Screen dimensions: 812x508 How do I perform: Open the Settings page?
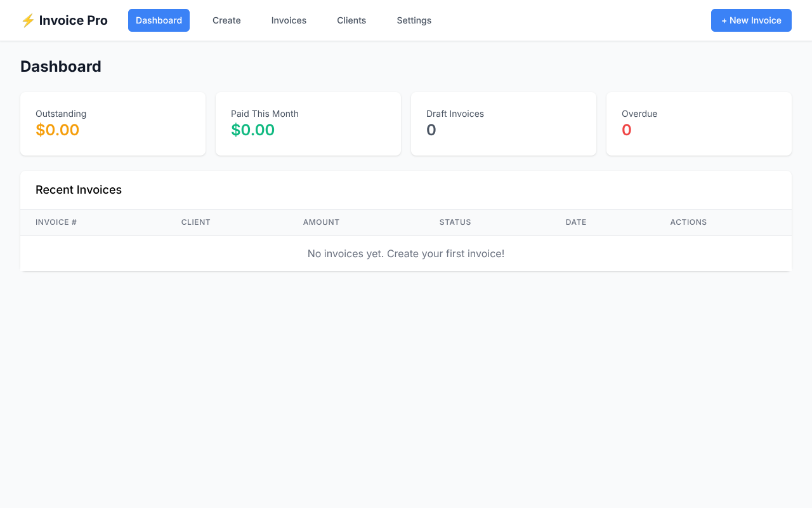[414, 20]
